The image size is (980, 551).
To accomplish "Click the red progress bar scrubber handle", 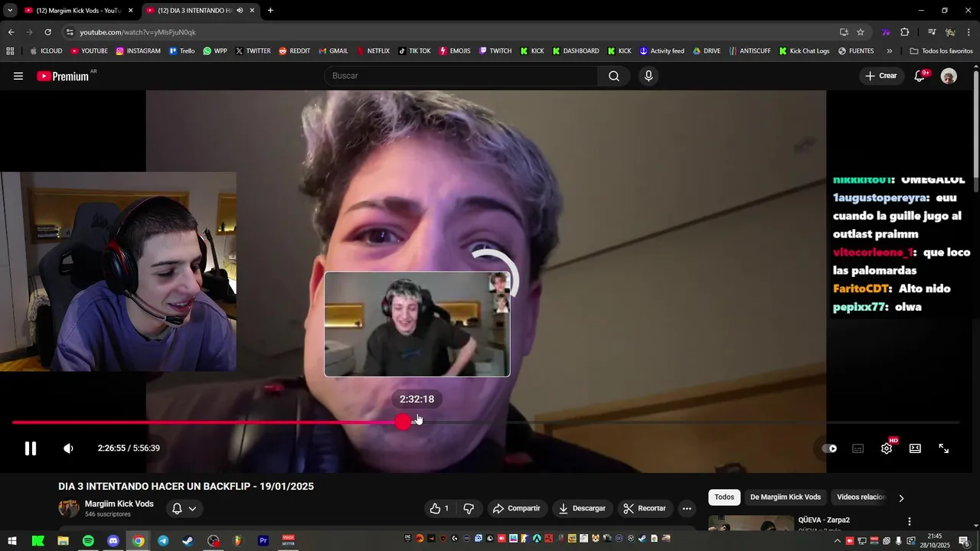I will tap(403, 422).
